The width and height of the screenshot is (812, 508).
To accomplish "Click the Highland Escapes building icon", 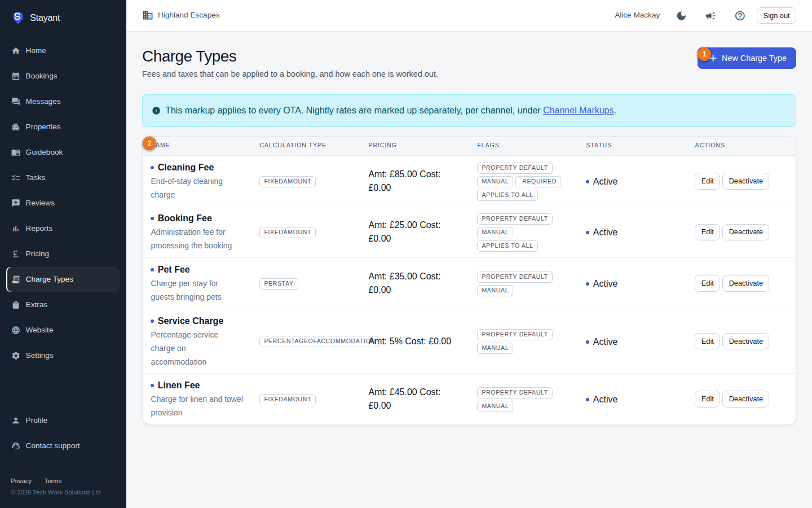I will 148,15.
